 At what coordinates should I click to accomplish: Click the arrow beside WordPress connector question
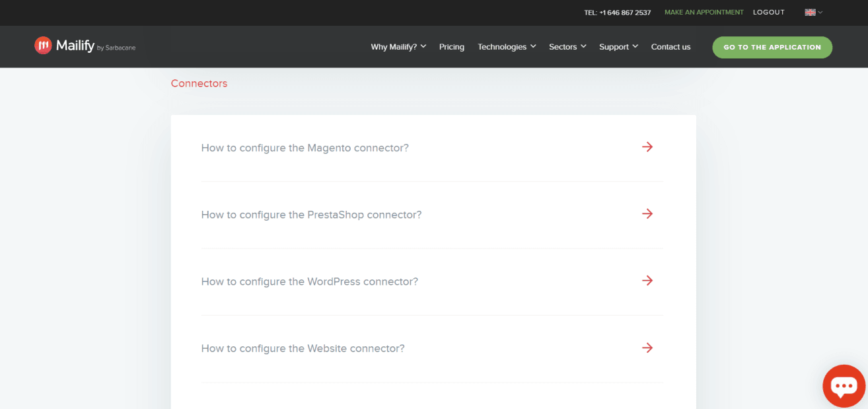tap(647, 280)
